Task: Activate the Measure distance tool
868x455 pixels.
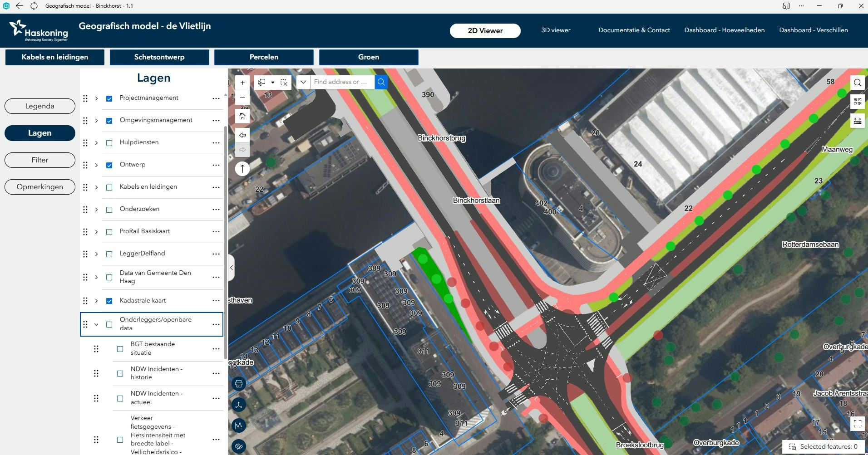Action: (x=858, y=121)
